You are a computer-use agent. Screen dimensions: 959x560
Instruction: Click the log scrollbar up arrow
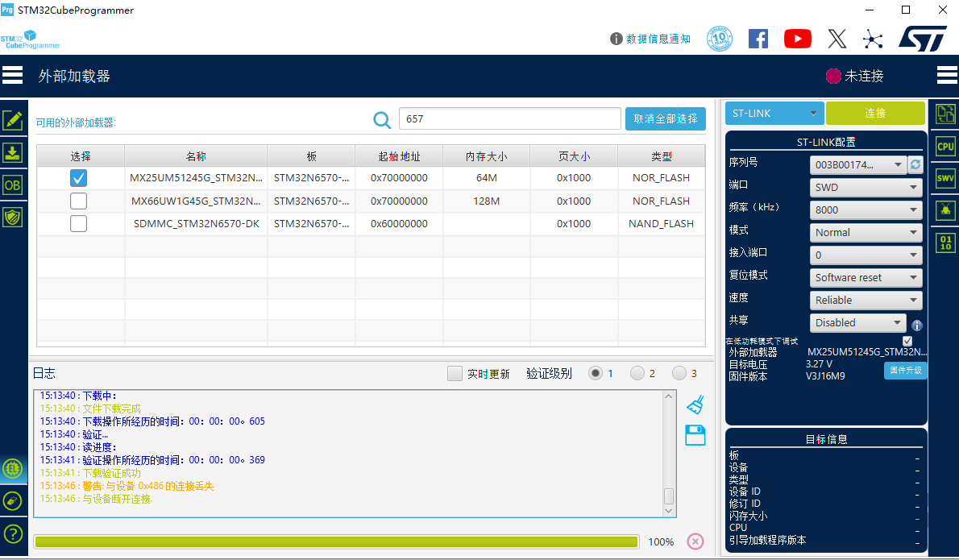[x=669, y=396]
